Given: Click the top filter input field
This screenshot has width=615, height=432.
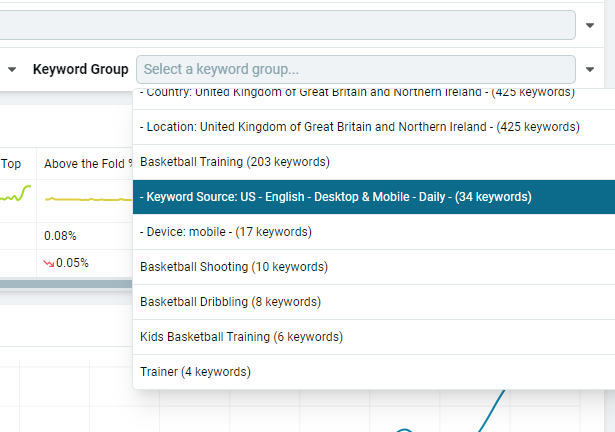Looking at the screenshot, I should click(287, 25).
